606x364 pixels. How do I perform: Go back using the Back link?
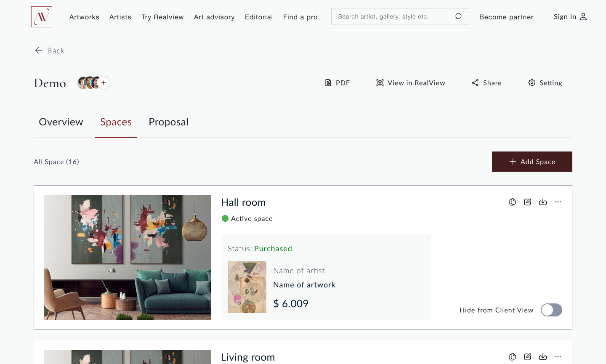[50, 50]
